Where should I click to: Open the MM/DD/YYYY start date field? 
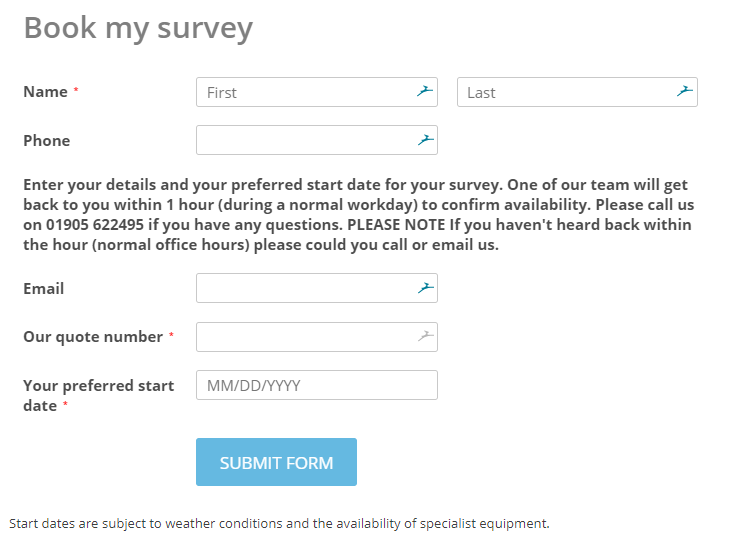point(317,385)
